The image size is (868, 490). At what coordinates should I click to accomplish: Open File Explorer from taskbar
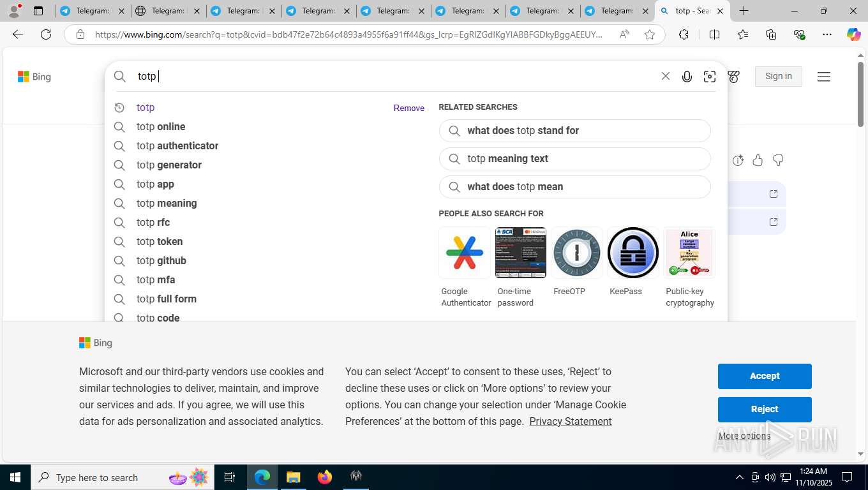pyautogui.click(x=293, y=477)
